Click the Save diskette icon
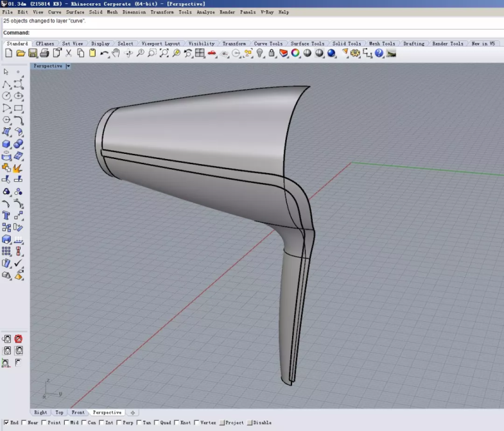 pyautogui.click(x=33, y=53)
